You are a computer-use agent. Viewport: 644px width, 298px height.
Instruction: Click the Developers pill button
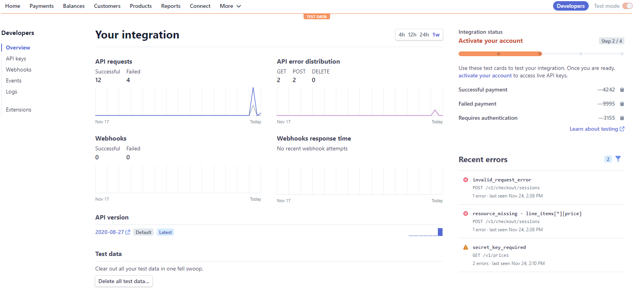tap(570, 6)
